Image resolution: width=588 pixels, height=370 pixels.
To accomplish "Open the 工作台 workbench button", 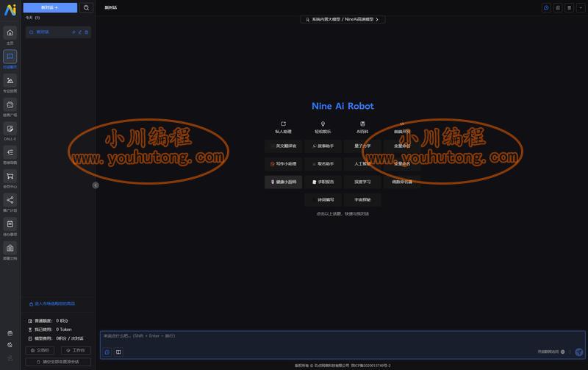I will coord(76,350).
